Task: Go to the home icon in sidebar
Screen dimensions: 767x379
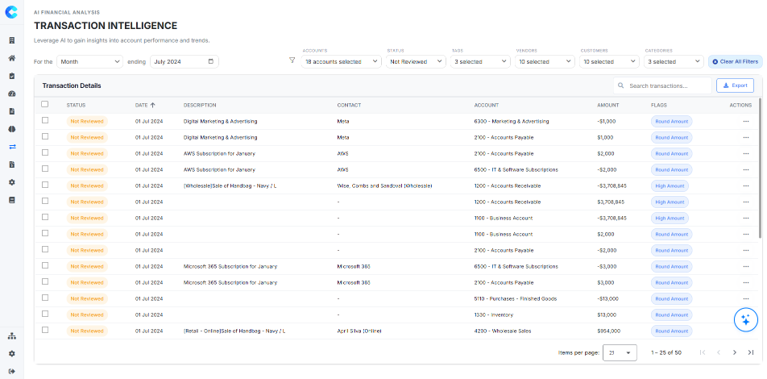Action: click(12, 58)
